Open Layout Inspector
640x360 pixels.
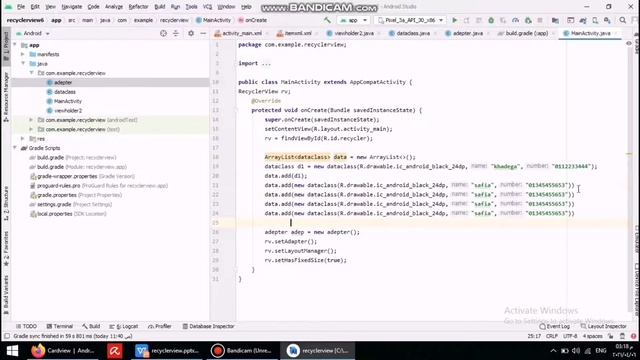[603, 326]
